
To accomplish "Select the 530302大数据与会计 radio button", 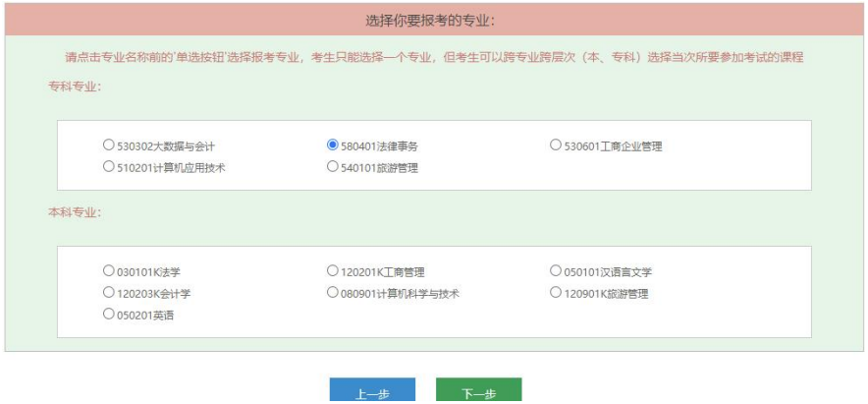I will (x=109, y=145).
